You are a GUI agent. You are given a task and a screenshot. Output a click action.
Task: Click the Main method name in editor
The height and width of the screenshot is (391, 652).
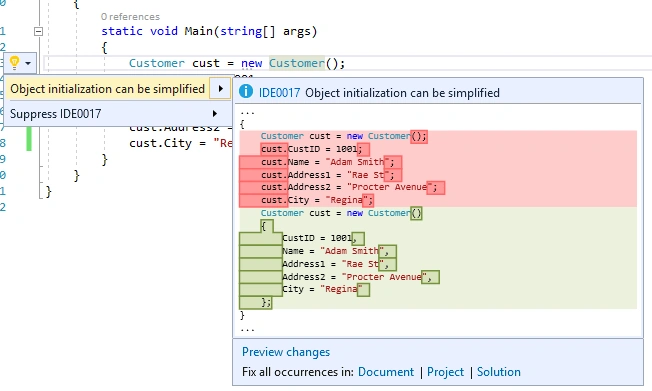pyautogui.click(x=199, y=31)
